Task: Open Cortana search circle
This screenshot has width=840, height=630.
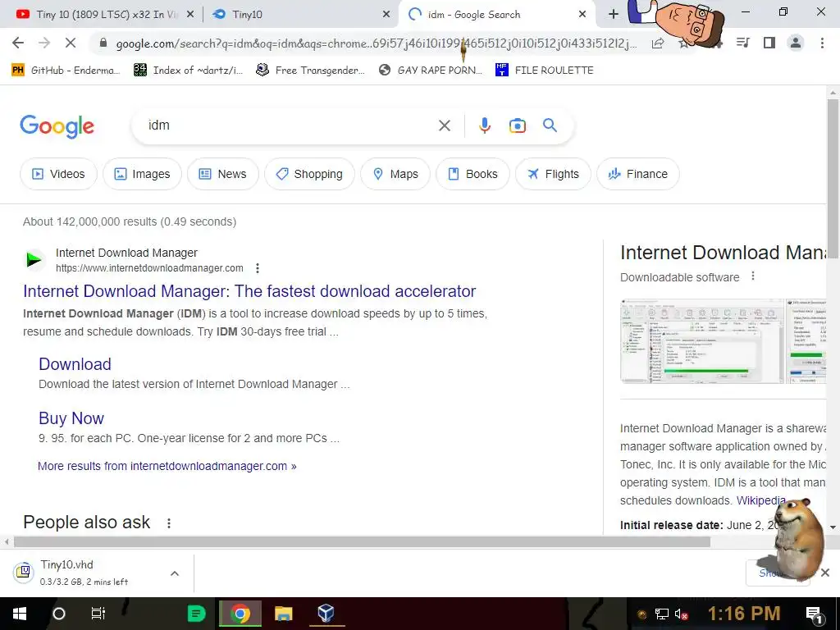Action: click(59, 614)
